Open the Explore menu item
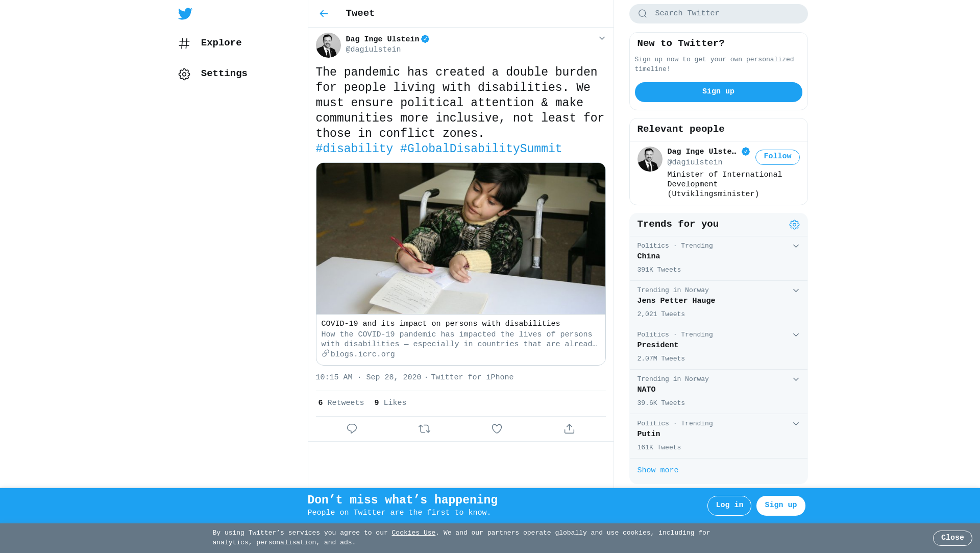This screenshot has width=980, height=553. click(220, 43)
